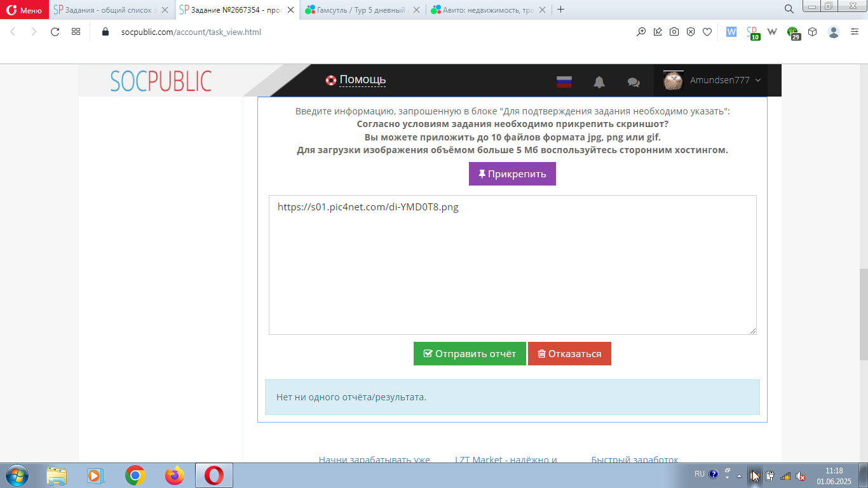Viewport: 868px width, 488px height.
Task: Open the gray W extension icon
Action: pos(773,32)
